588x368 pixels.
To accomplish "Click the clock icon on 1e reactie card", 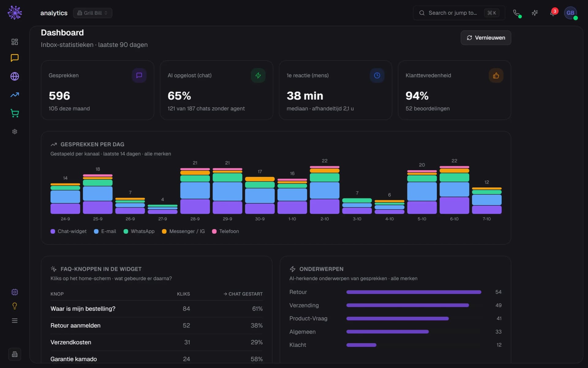I will tap(377, 75).
